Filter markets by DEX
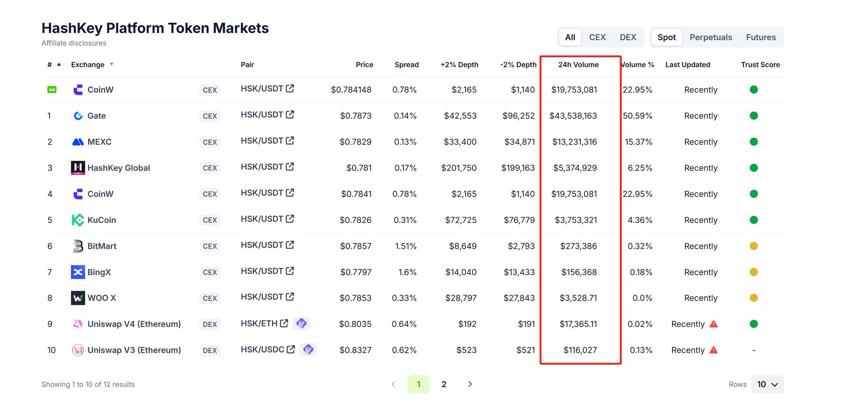Image resolution: width=868 pixels, height=412 pixels. (628, 37)
